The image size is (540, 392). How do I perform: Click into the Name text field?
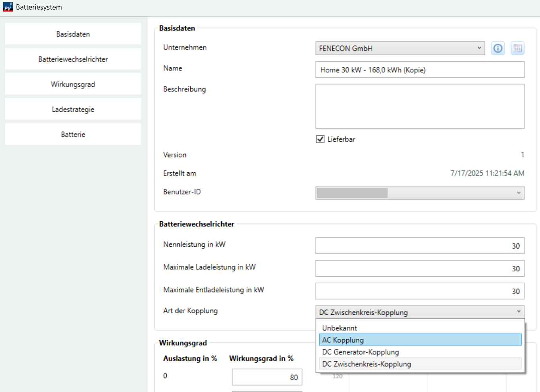point(419,70)
